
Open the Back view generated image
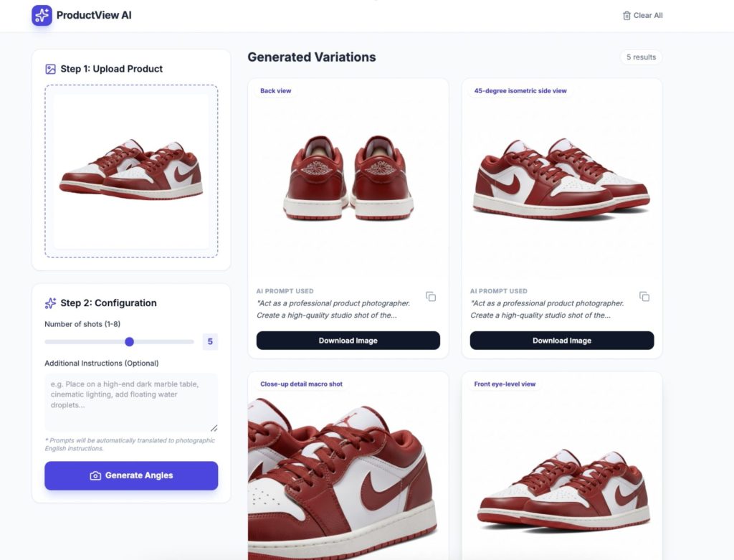[x=348, y=179]
